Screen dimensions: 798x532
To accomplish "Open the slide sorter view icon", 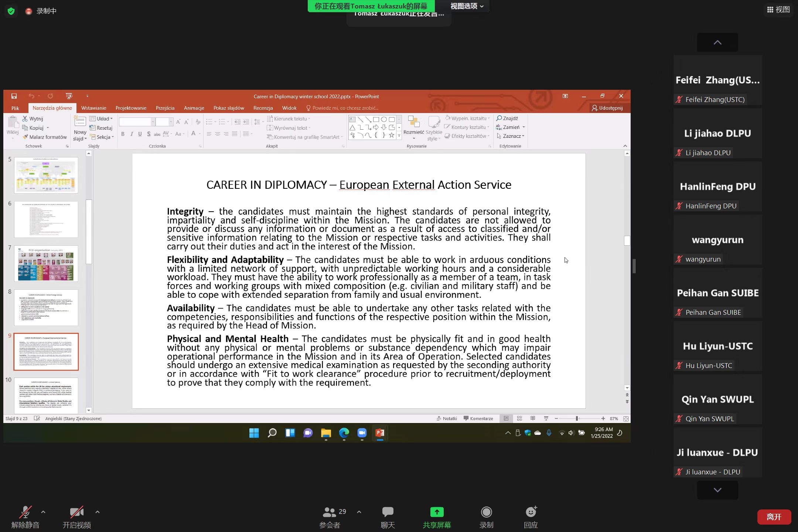I will tap(519, 418).
